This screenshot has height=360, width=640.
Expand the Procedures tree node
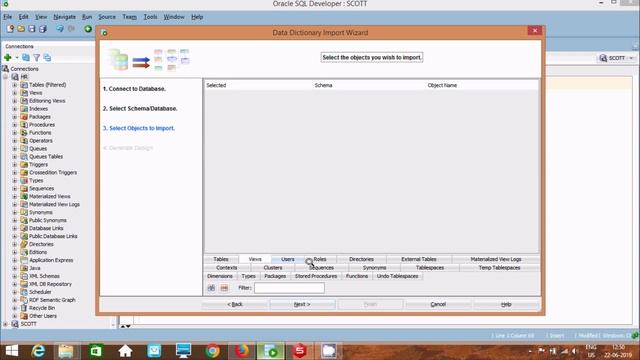[x=15, y=125]
